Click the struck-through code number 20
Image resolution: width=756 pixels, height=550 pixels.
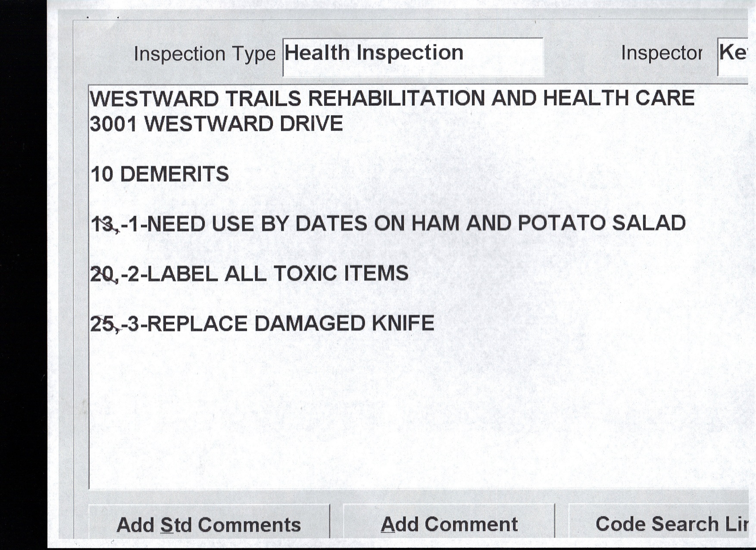point(102,274)
